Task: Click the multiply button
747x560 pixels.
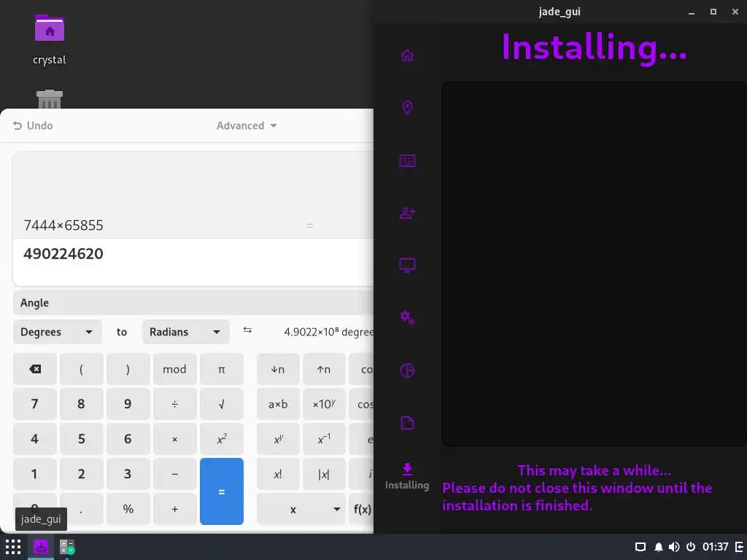Action: [175, 439]
